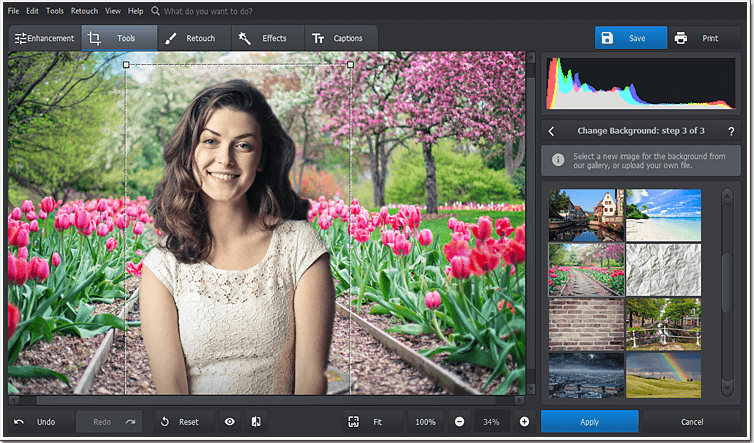Select the tulip garden path background thumbnail
This screenshot has height=443, width=754.
coord(586,269)
